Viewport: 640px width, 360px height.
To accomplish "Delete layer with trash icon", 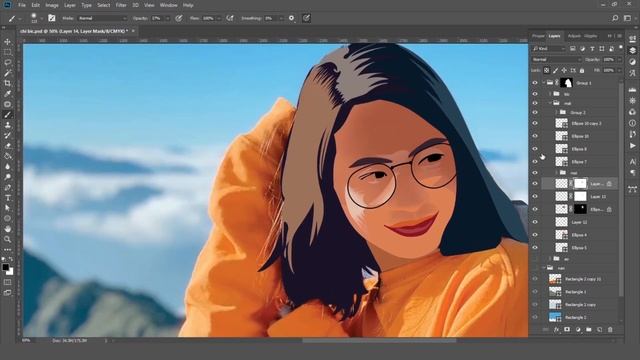I will pos(610,329).
